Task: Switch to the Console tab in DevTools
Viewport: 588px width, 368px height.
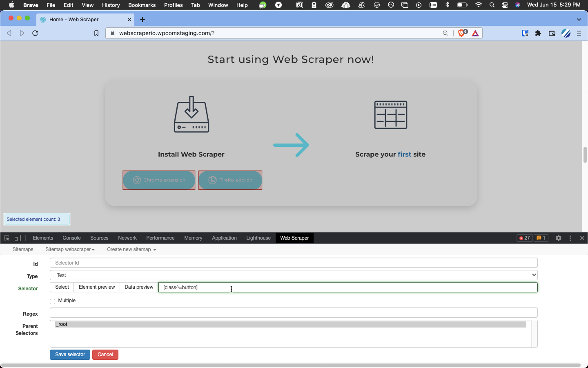Action: pos(71,238)
